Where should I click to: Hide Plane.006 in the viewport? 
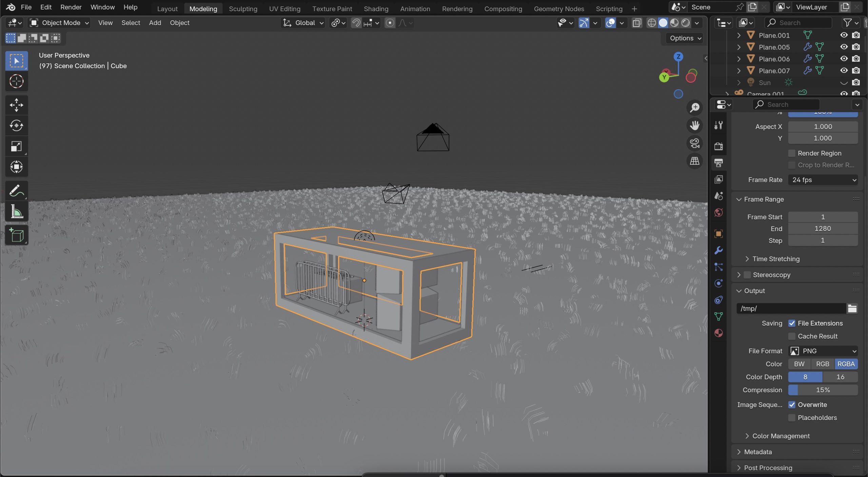[x=844, y=59]
